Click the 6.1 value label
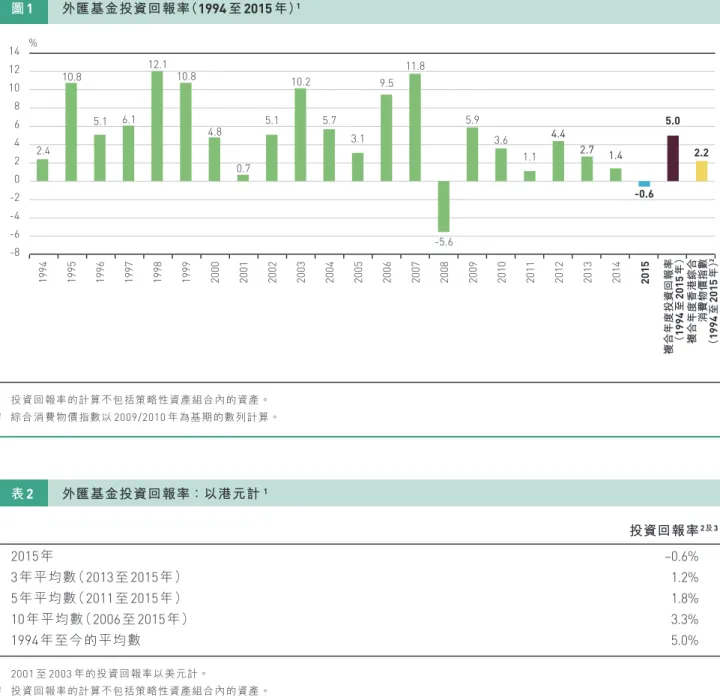720x697 pixels. tap(129, 120)
